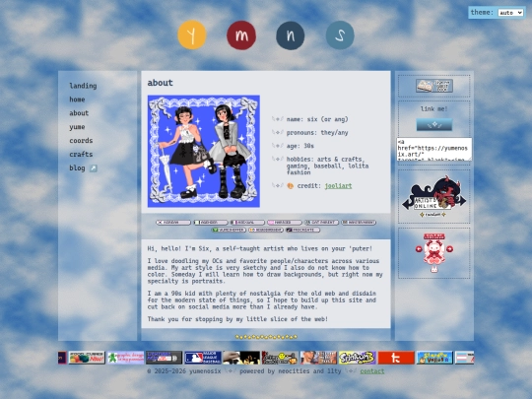Open the theme dropdown set to auto
532x399 pixels.
tap(510, 13)
